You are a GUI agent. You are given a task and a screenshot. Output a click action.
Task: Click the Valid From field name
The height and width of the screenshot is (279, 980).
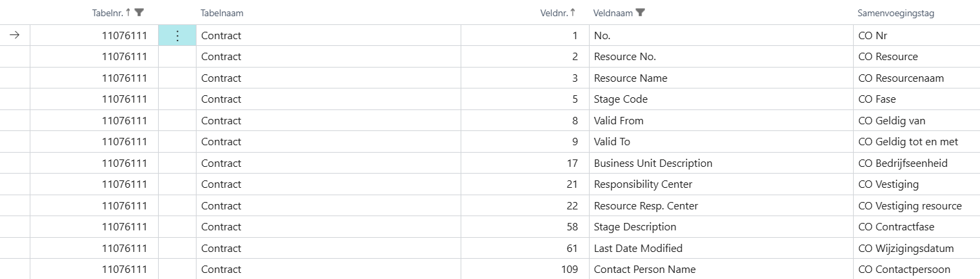(x=619, y=121)
